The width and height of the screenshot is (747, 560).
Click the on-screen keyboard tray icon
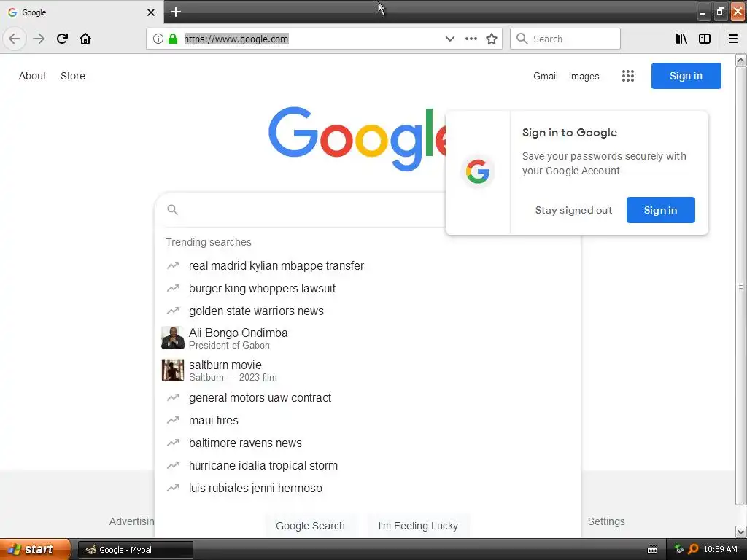(x=652, y=550)
